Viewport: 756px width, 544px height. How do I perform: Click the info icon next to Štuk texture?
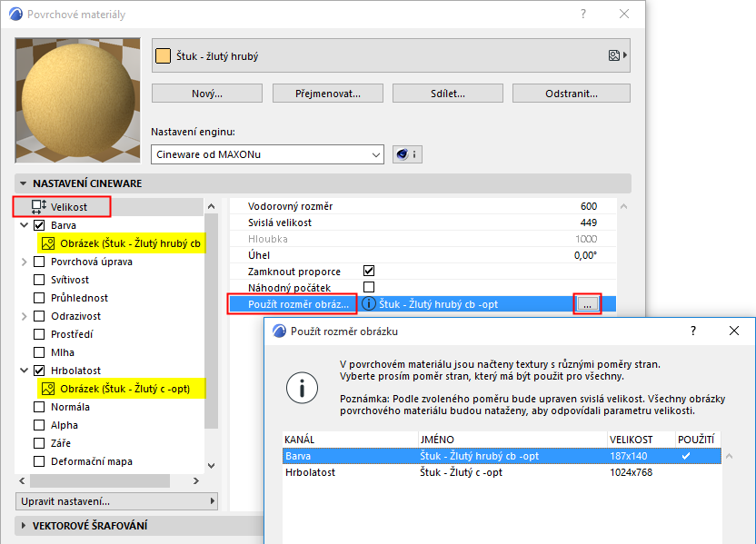coord(369,304)
